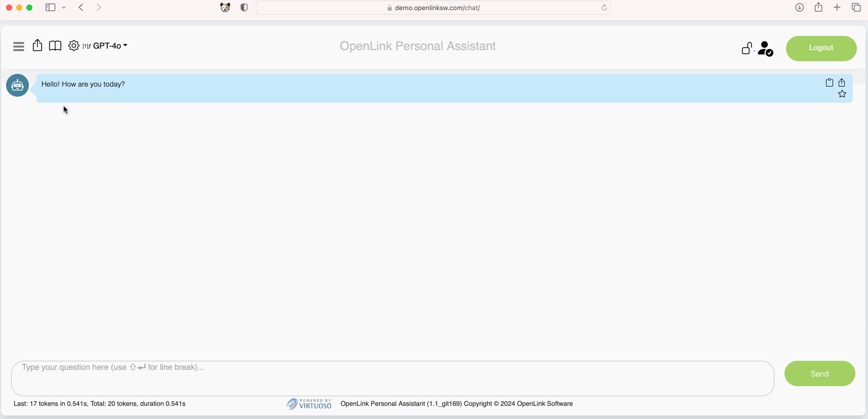868x419 pixels.
Task: Click the copyright OpenLink Software footer text
Action: [457, 404]
